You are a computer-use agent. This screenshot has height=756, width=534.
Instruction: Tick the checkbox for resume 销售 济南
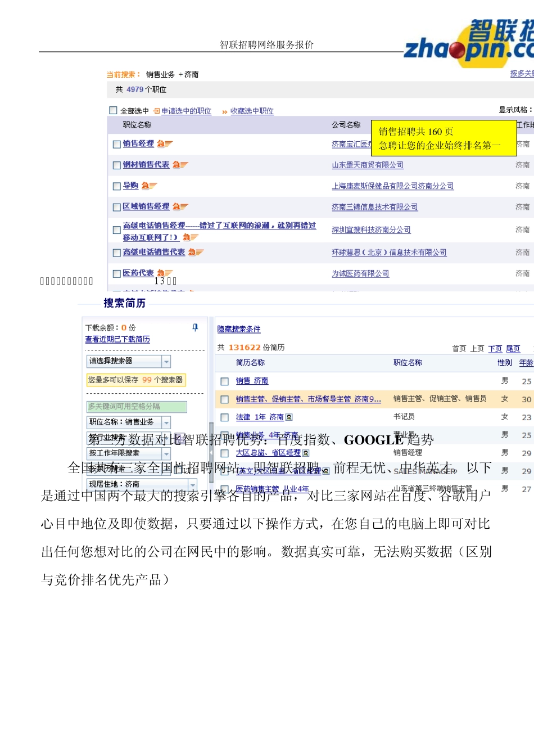coord(224,381)
